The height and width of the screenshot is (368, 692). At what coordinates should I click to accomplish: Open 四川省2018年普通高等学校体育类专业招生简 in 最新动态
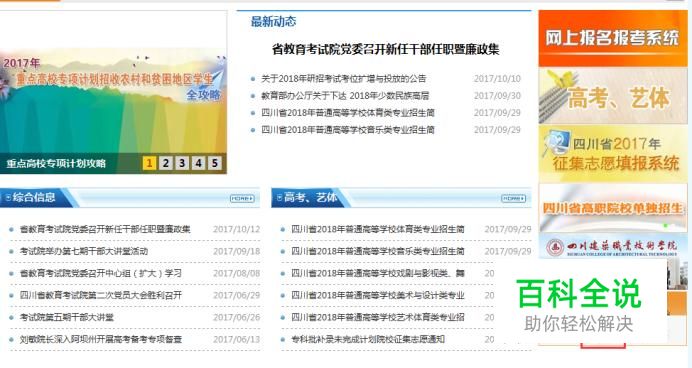[x=348, y=113]
